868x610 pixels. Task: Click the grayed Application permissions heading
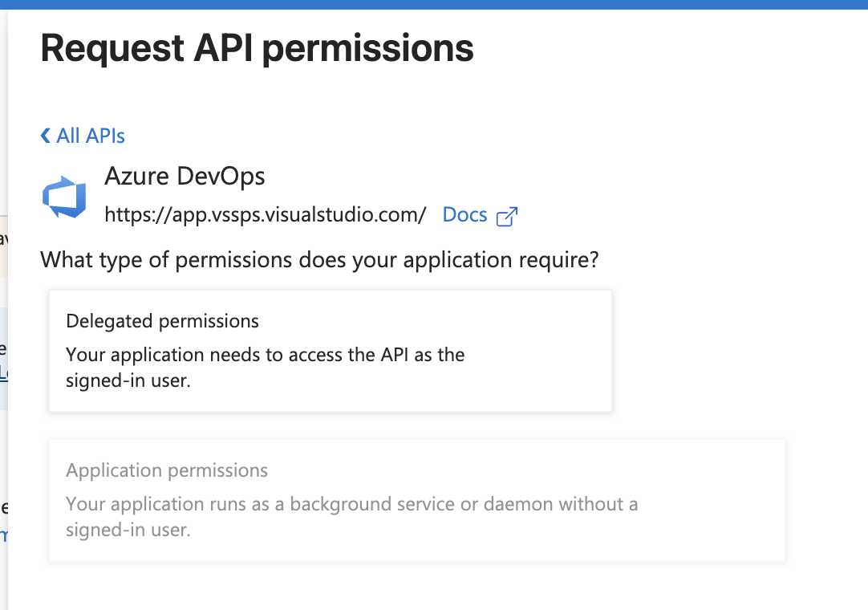pyautogui.click(x=167, y=470)
